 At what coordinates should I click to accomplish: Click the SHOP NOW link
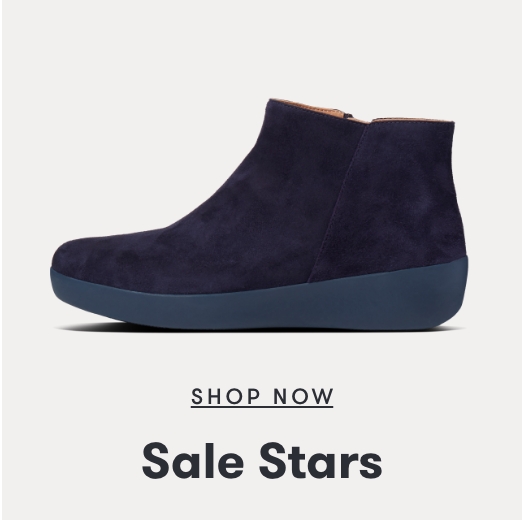[262, 397]
